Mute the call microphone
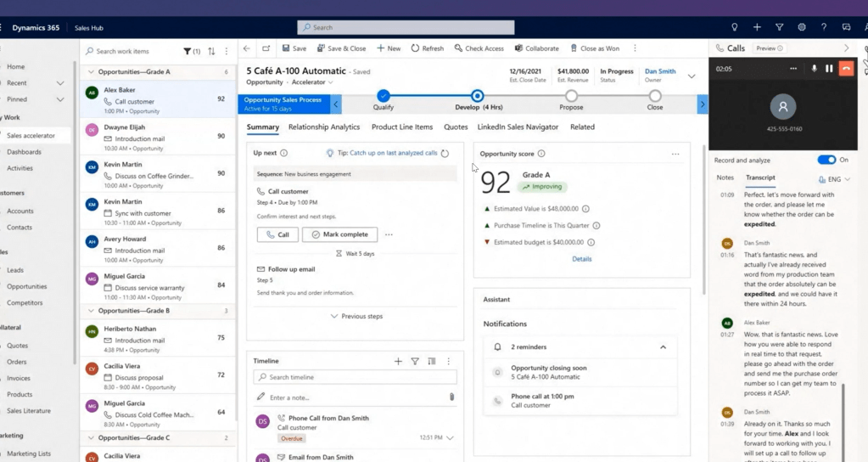This screenshot has width=868, height=462. 814,69
